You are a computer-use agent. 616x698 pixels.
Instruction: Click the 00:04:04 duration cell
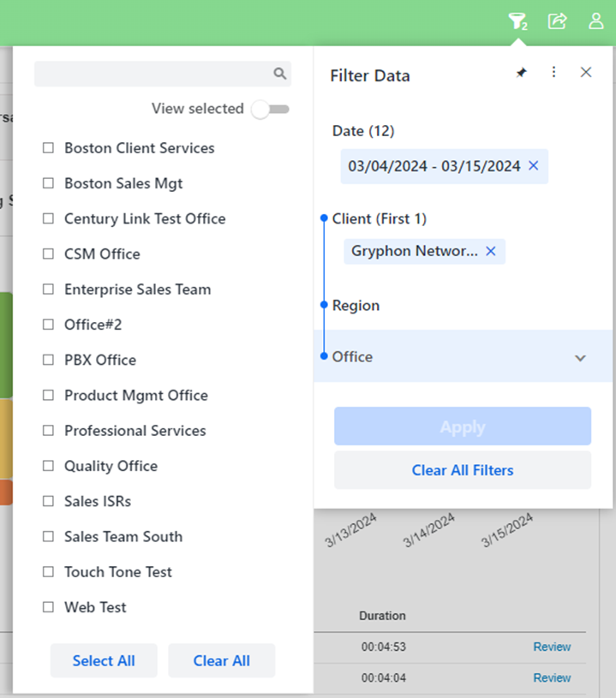pos(384,678)
